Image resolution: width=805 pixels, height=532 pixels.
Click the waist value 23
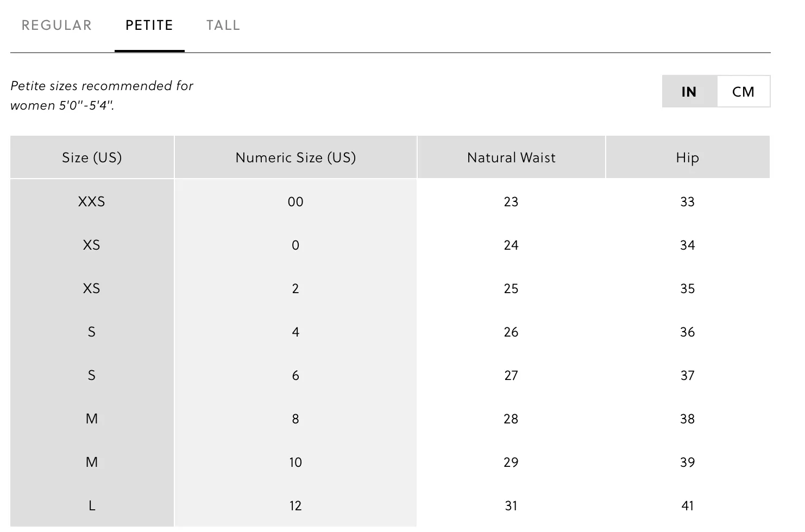511,201
